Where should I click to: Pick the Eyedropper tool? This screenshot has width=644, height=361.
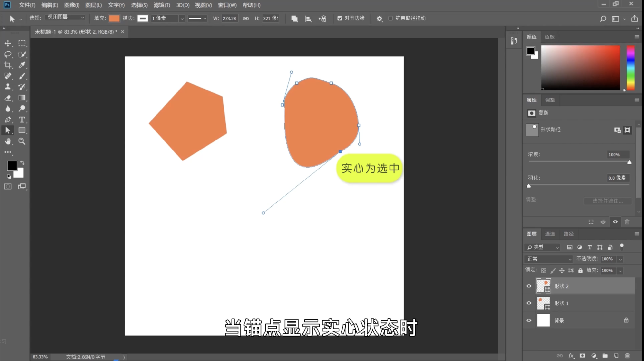pos(22,65)
